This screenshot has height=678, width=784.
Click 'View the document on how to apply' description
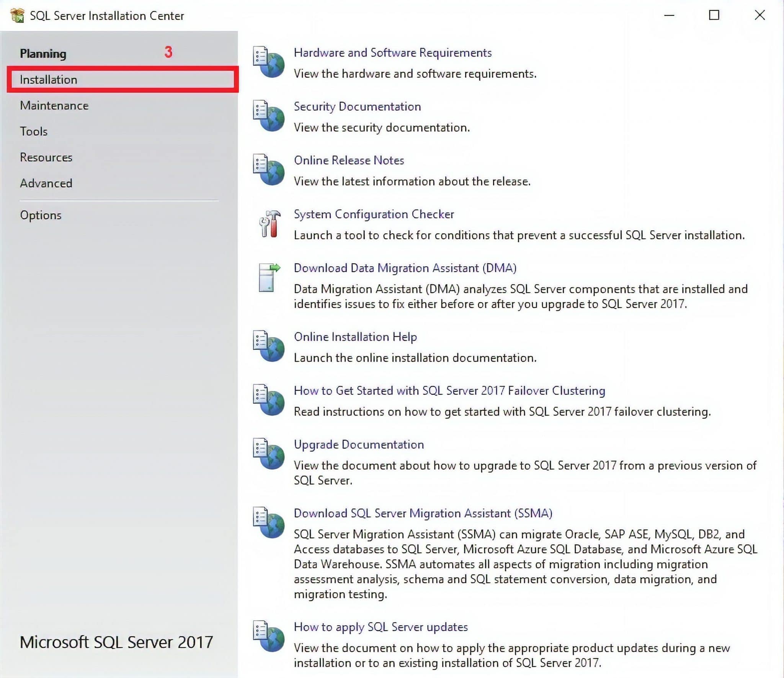511,655
